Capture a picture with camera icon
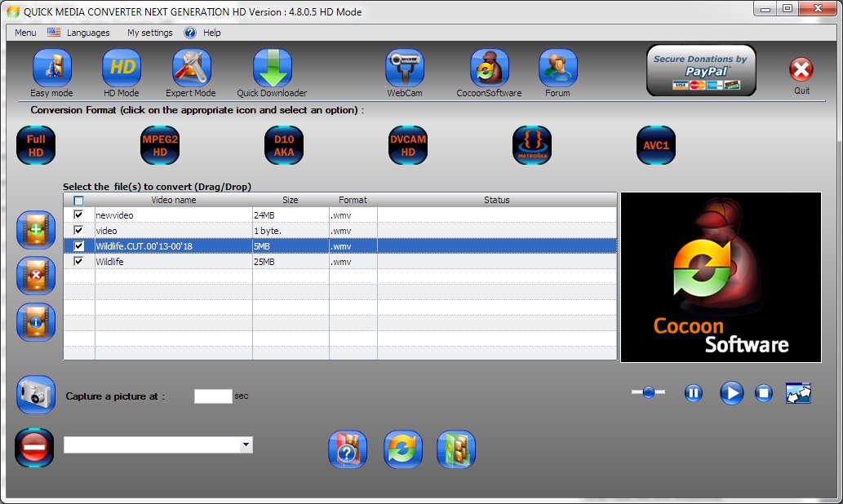Screen dimensions: 843x504 coord(36,395)
